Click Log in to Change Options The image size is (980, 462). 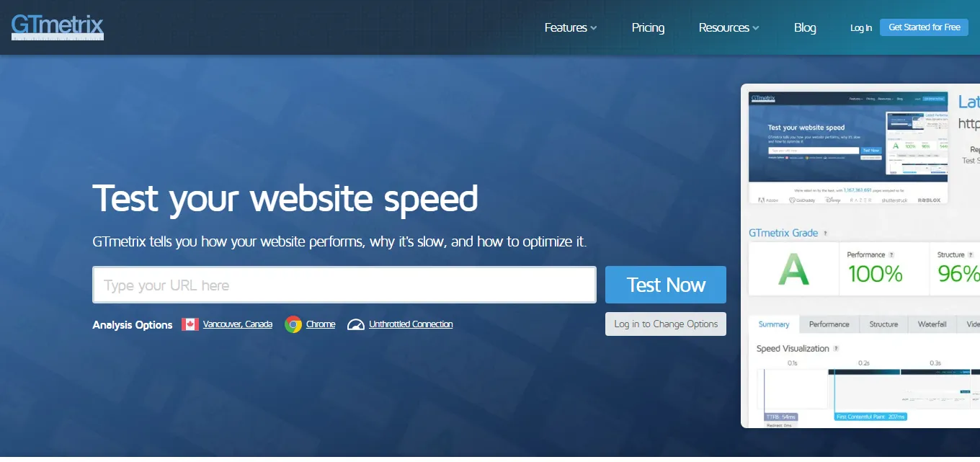pyautogui.click(x=666, y=324)
